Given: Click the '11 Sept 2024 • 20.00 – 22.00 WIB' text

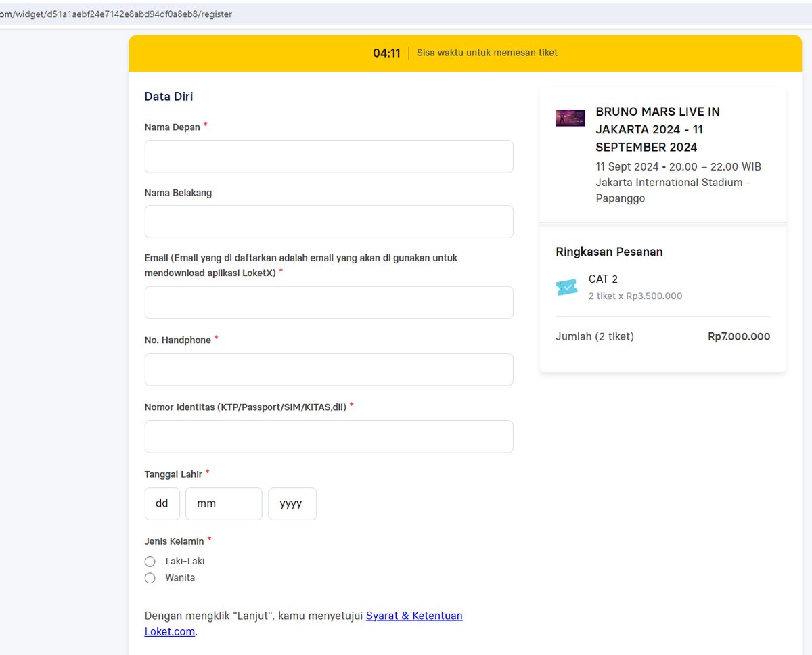Looking at the screenshot, I should [679, 166].
